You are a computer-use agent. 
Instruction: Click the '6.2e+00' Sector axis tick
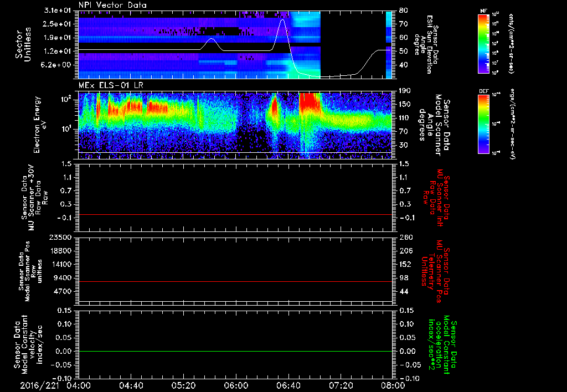pyautogui.click(x=55, y=65)
